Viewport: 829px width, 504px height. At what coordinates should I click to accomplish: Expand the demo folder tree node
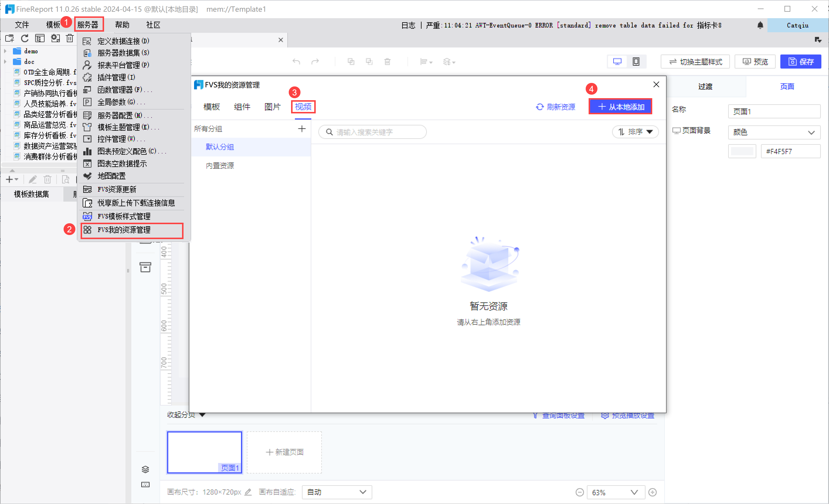[5, 51]
